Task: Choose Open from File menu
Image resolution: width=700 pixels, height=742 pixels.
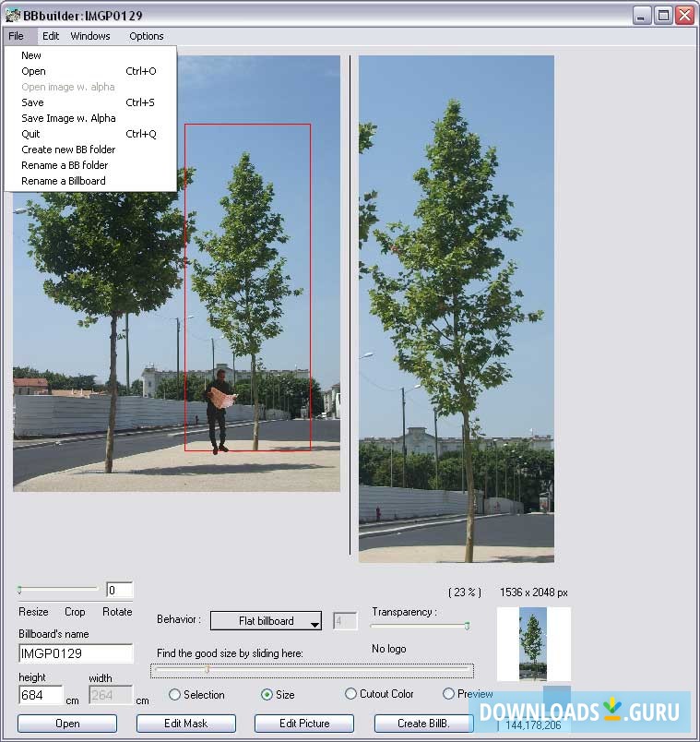Action: click(x=90, y=71)
